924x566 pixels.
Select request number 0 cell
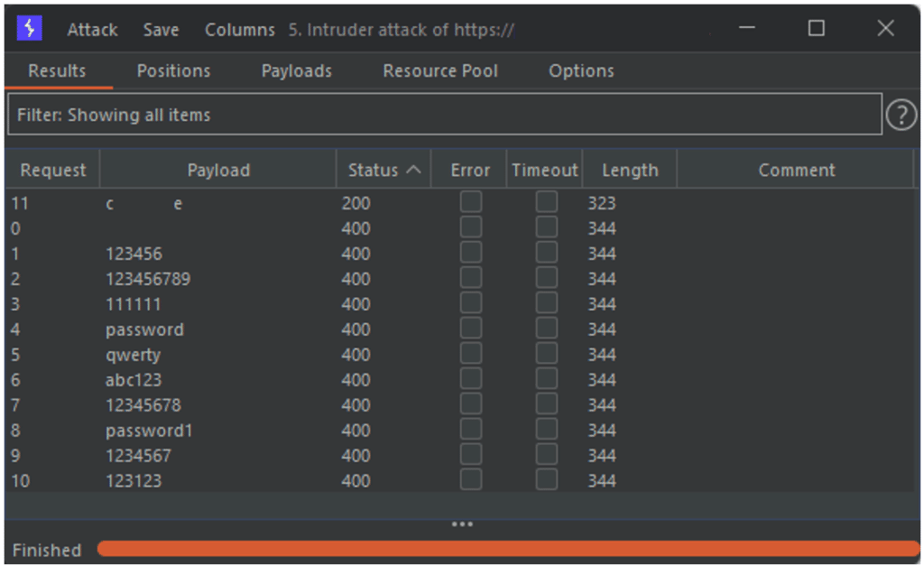coord(15,228)
